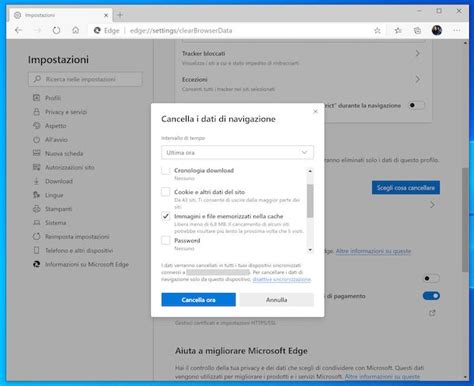Screen dimensions: 474x386
Task: Add this page to favorites star
Action: click(x=377, y=31)
